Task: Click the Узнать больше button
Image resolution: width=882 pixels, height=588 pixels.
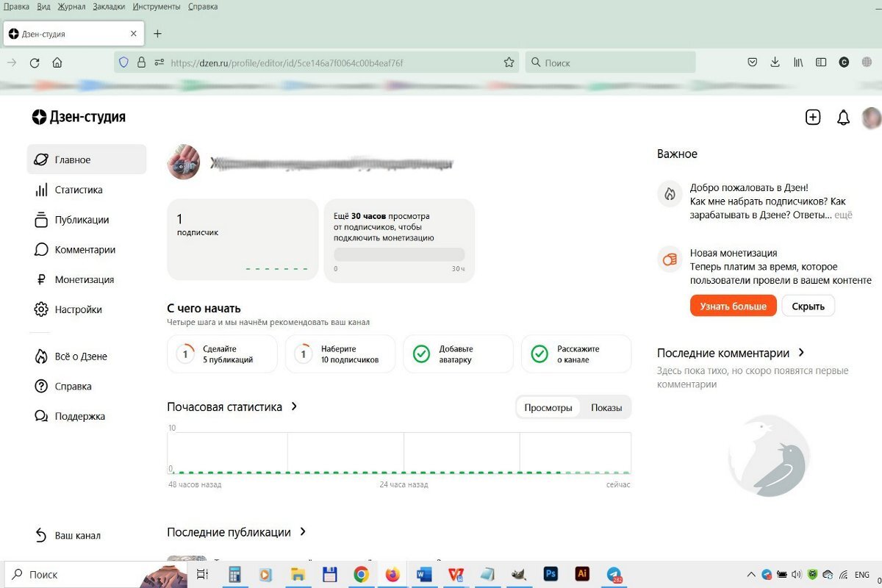Action: 733,306
